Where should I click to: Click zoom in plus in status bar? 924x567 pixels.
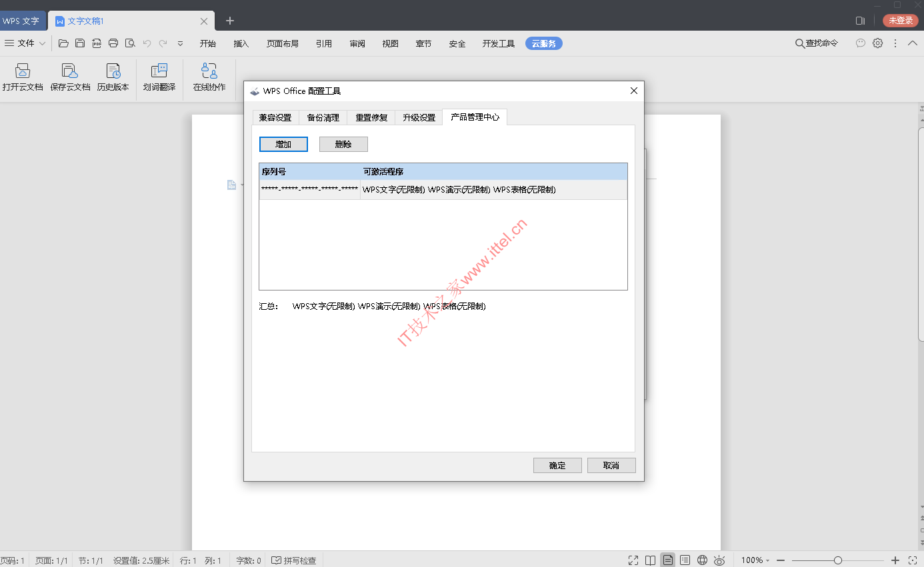[x=895, y=560]
